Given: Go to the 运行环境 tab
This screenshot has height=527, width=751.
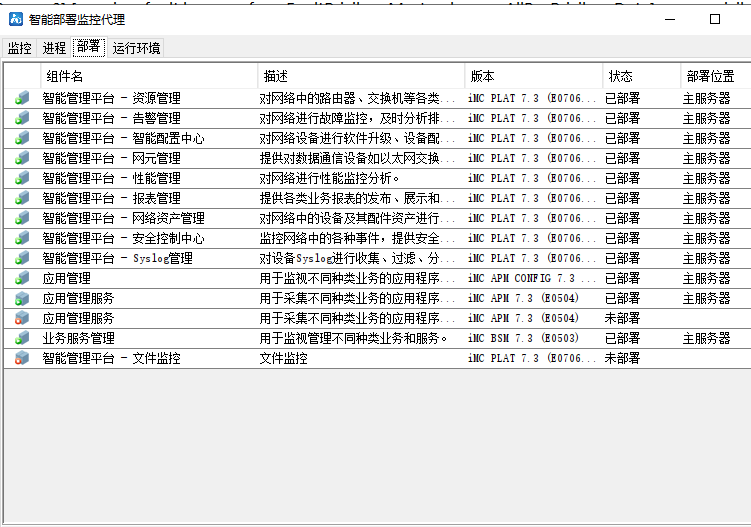Looking at the screenshot, I should coord(136,48).
